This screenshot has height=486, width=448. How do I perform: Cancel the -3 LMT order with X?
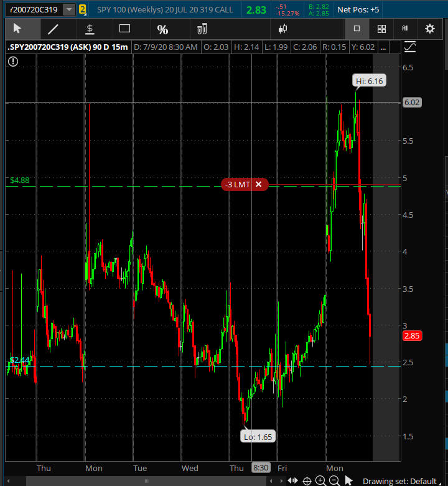(x=258, y=184)
